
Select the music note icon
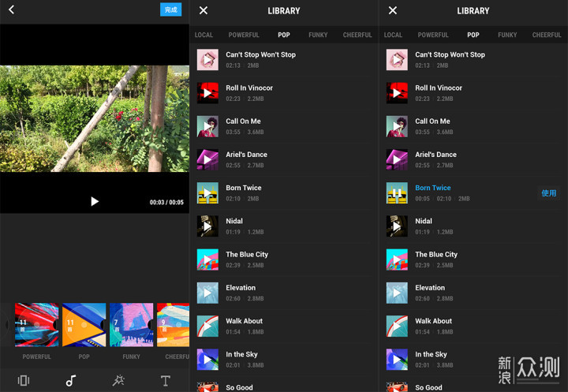coord(71,380)
